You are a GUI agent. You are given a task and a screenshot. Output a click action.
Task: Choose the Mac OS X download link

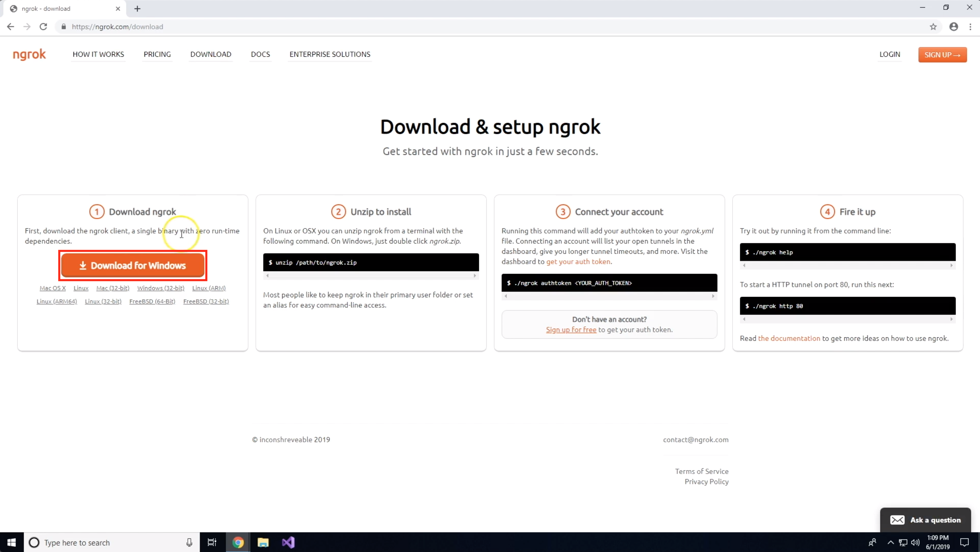pyautogui.click(x=53, y=288)
